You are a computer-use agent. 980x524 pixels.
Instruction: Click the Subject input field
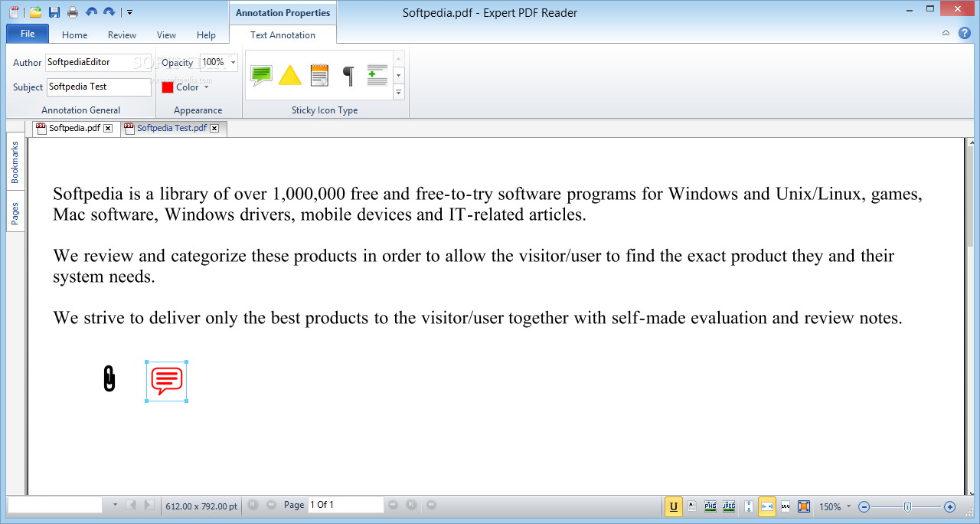click(x=99, y=87)
